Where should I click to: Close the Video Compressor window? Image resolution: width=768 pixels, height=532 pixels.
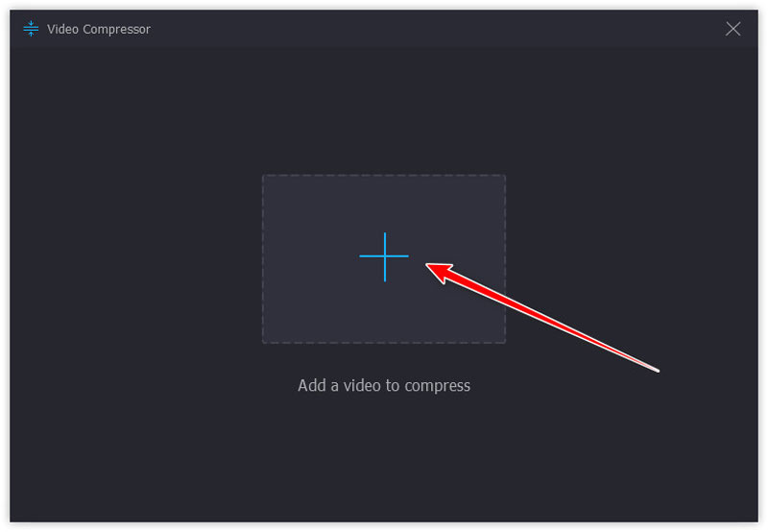pyautogui.click(x=732, y=29)
